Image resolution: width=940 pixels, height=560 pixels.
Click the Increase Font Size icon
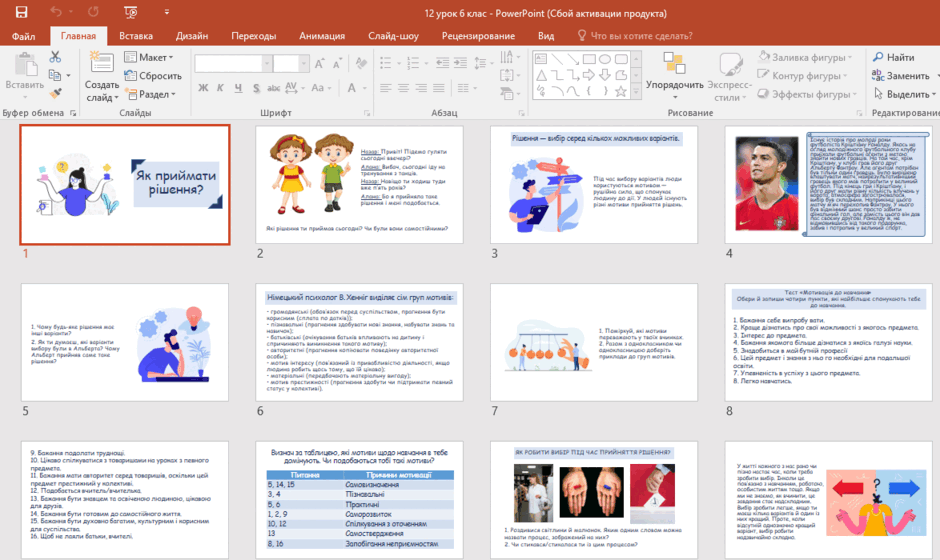pos(320,64)
